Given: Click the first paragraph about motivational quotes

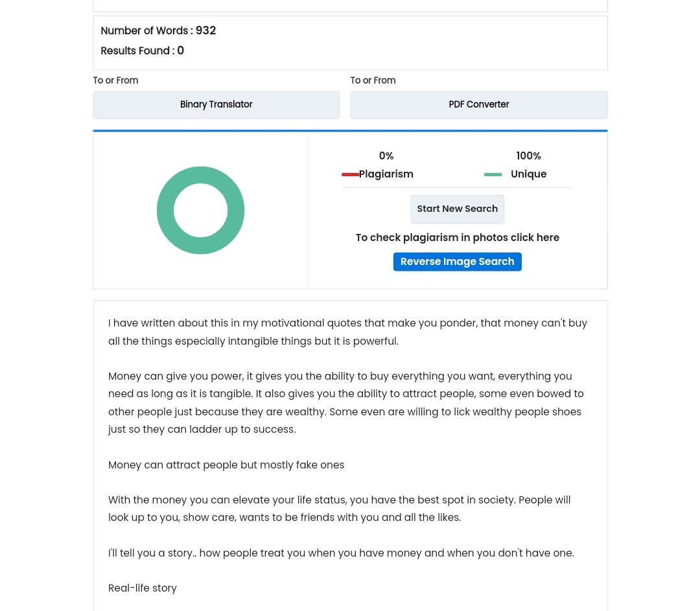Looking at the screenshot, I should [x=348, y=332].
